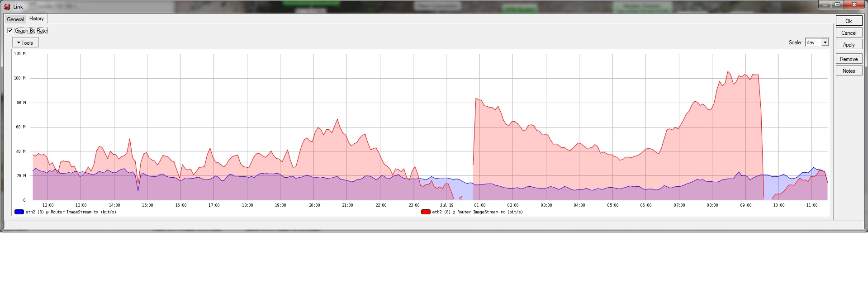868x293 pixels.
Task: Close the Link window
Action: [854, 5]
